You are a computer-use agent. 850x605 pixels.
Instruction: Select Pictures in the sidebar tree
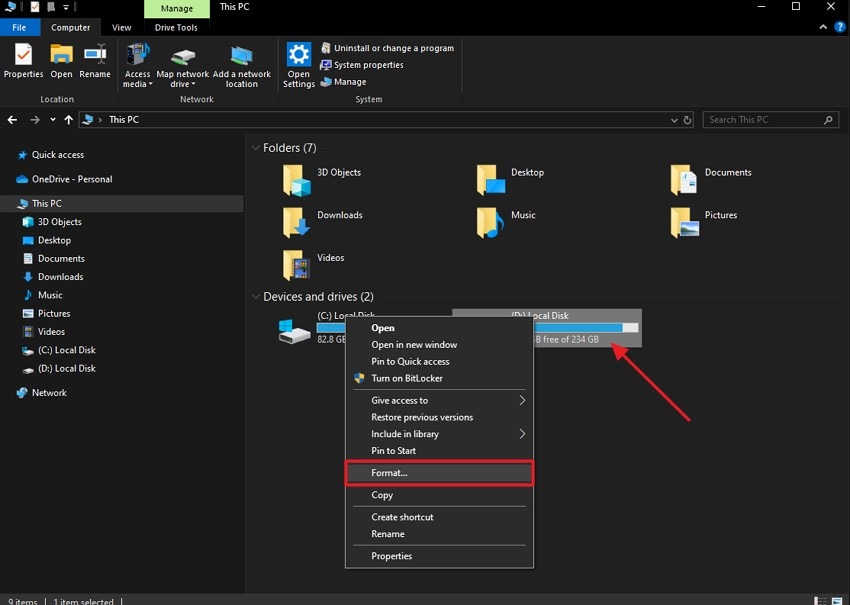pyautogui.click(x=54, y=313)
